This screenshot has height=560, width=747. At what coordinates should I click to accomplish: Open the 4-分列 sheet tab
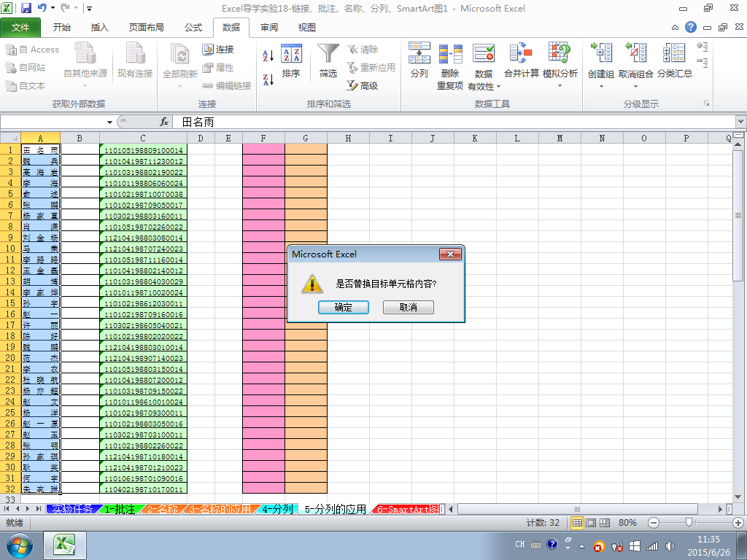tap(278, 509)
